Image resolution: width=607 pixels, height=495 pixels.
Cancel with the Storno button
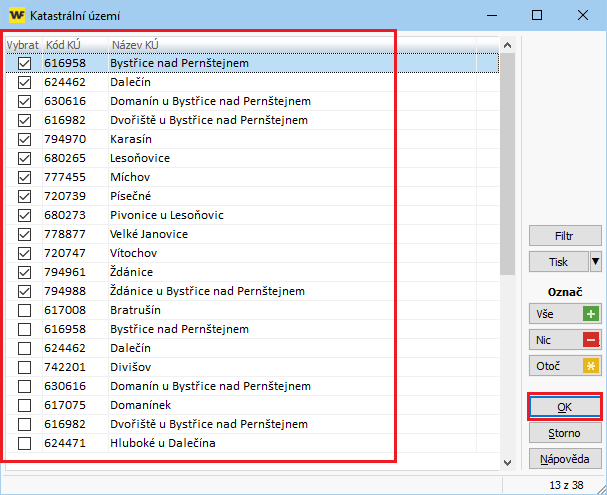(565, 433)
